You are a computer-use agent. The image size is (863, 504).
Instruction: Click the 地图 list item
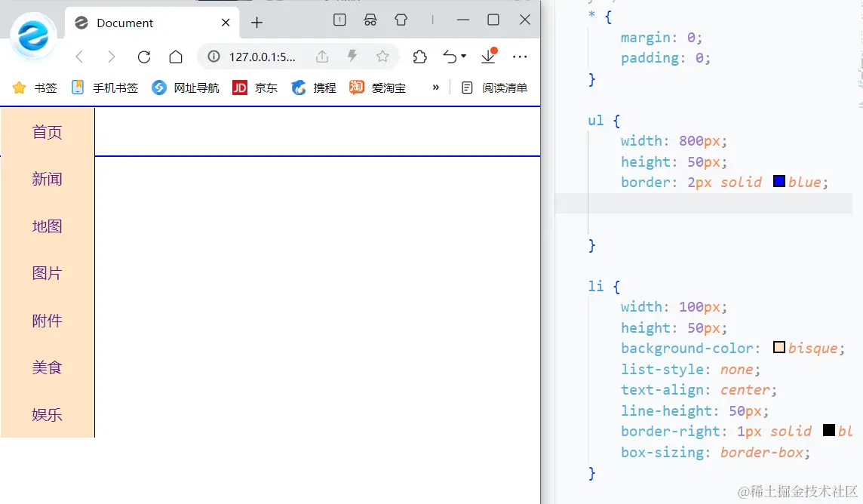pos(48,226)
